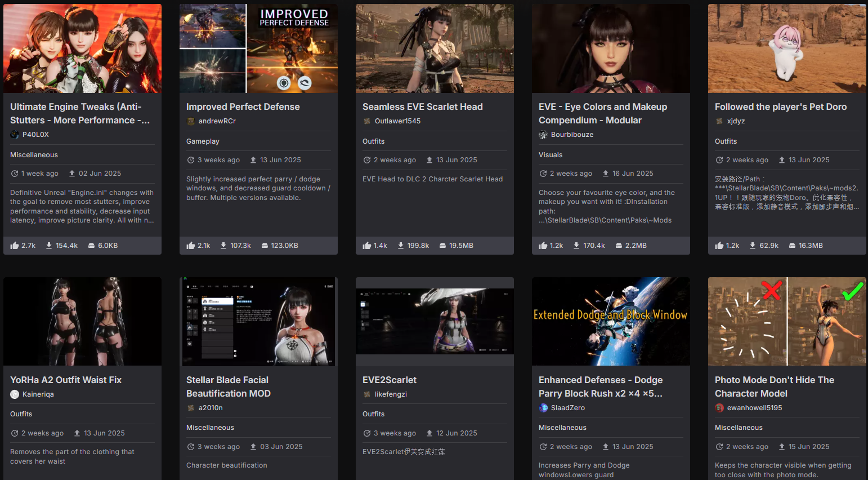Click "Removes the part of the clothing" description
868x480 pixels.
click(x=72, y=456)
